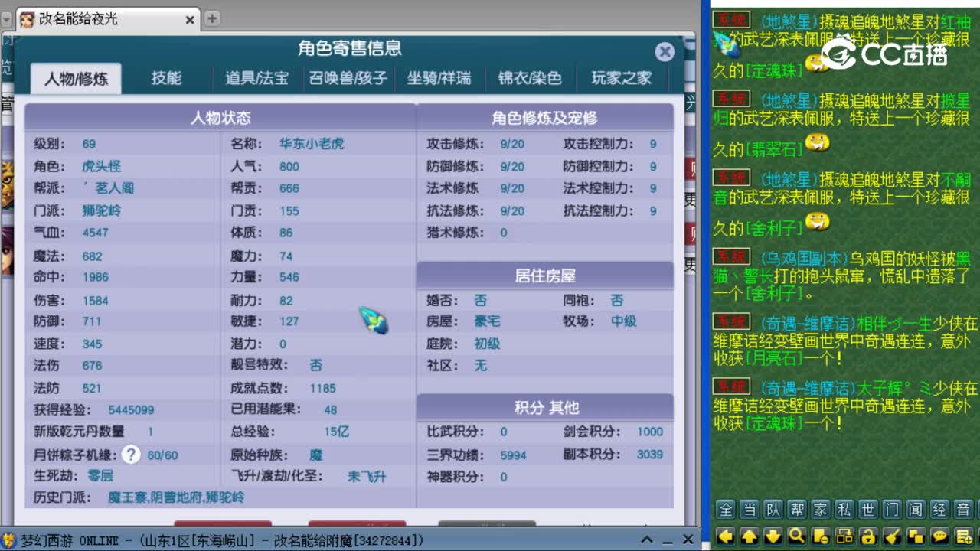980x551 pixels.
Task: Select the 帮 guild chat channel
Action: pyautogui.click(x=797, y=510)
